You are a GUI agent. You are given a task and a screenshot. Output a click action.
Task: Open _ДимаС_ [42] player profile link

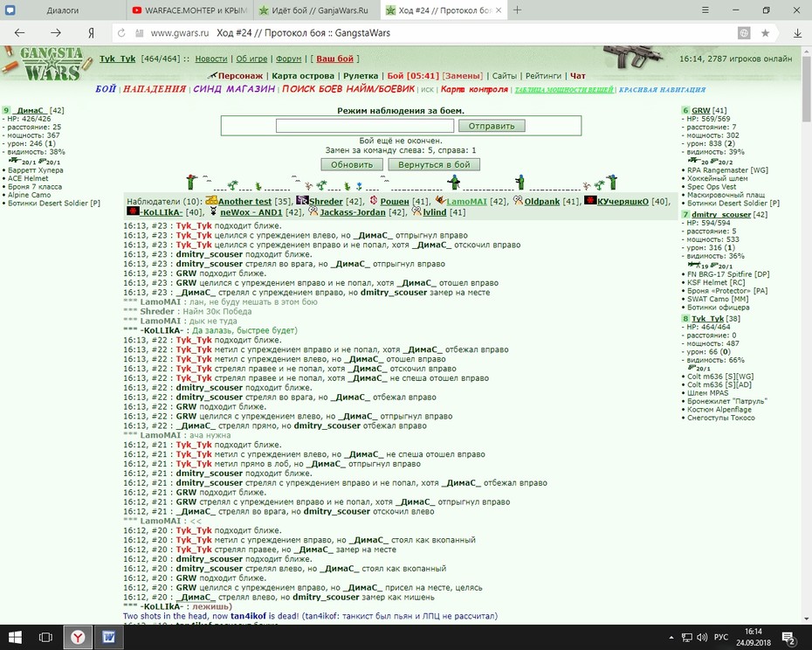31,110
